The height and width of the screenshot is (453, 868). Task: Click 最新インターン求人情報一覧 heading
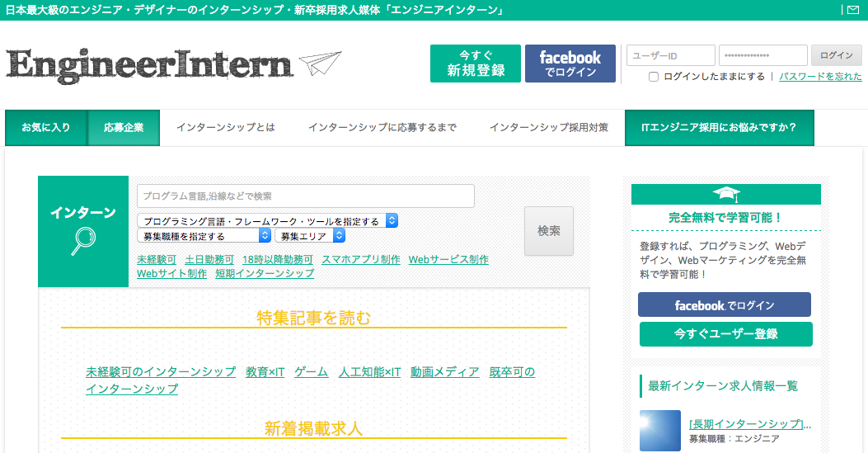(x=723, y=386)
